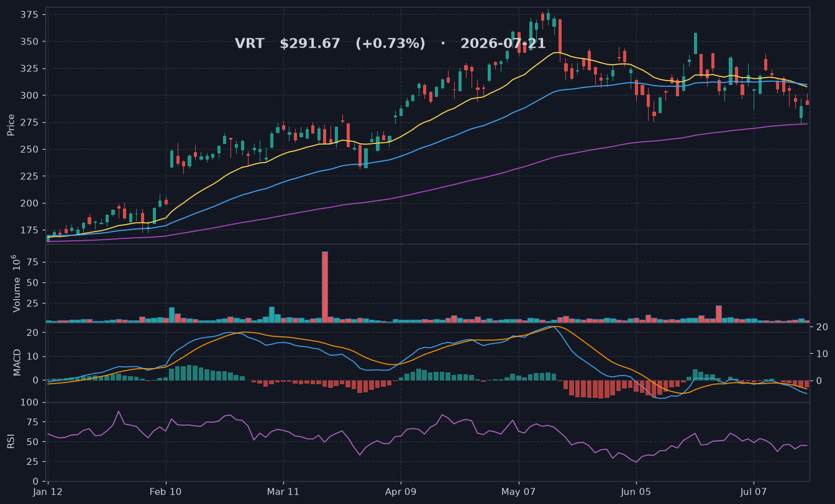Select the 2026-07-21 date in the title
Image resolution: width=835 pixels, height=504 pixels.
[x=503, y=44]
